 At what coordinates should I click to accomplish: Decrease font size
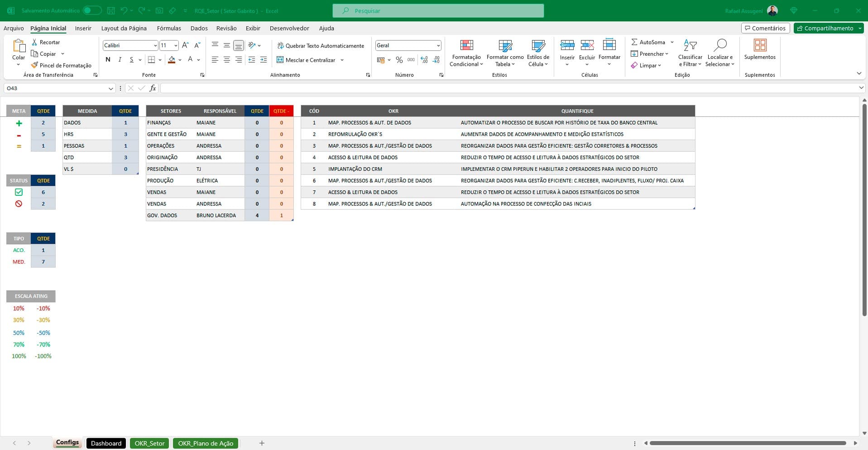197,45
